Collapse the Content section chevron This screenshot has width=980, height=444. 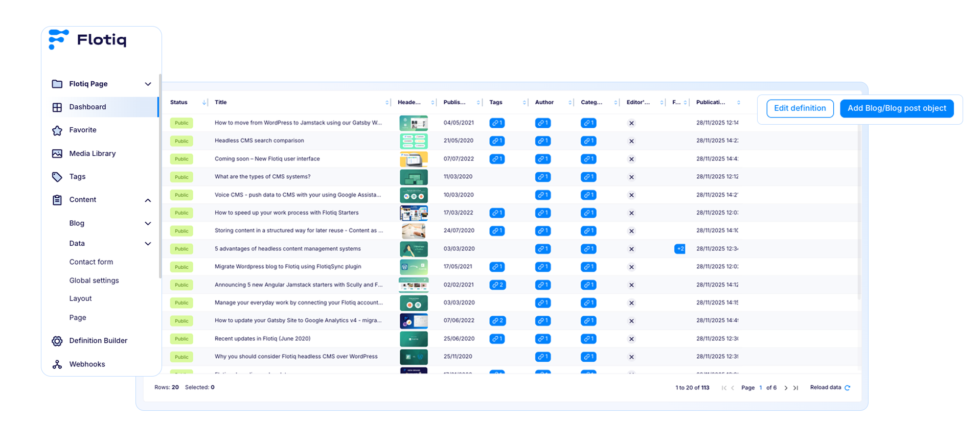tap(148, 200)
